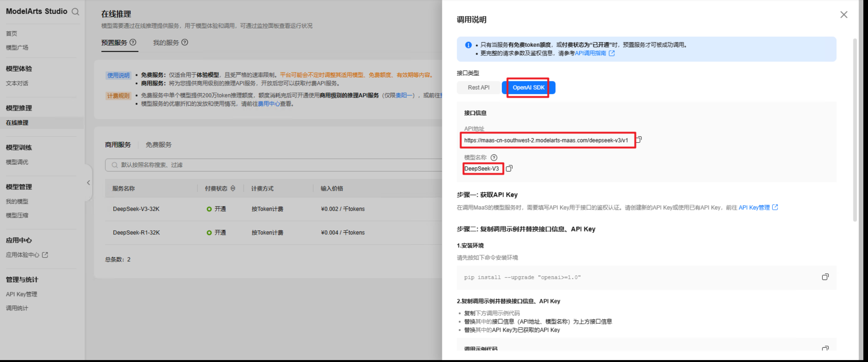Open the 费用中心 link
This screenshot has width=868, height=362.
tap(269, 104)
